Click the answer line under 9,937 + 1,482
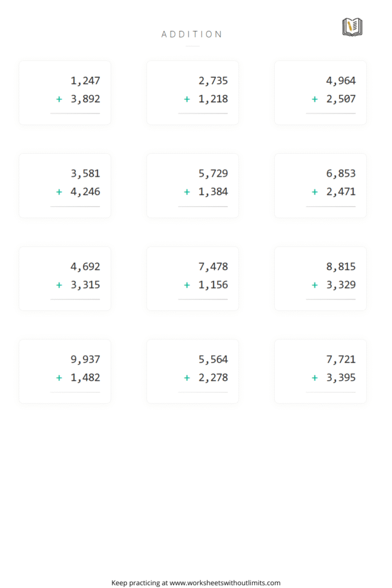Image resolution: width=392 pixels, height=588 pixels. coord(75,392)
